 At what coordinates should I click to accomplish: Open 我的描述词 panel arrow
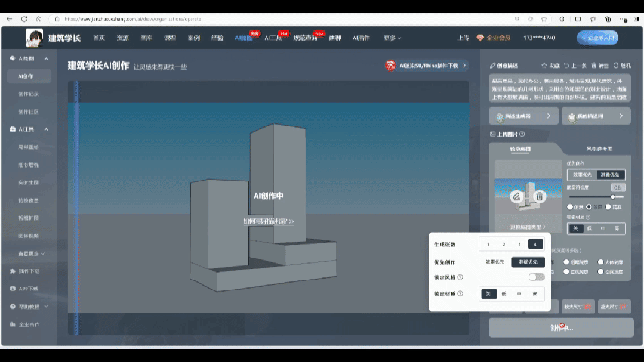pos(621,116)
